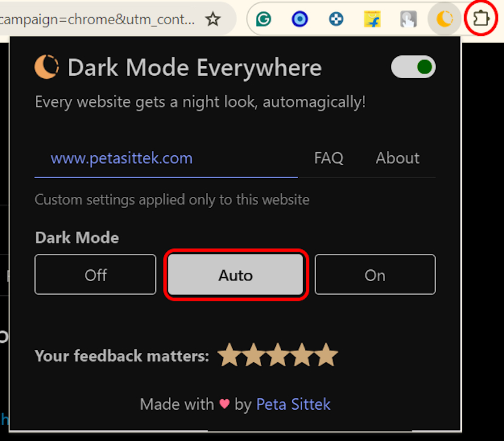The height and width of the screenshot is (441, 504).
Task: Select the www.petasittek.com tab
Action: click(121, 158)
